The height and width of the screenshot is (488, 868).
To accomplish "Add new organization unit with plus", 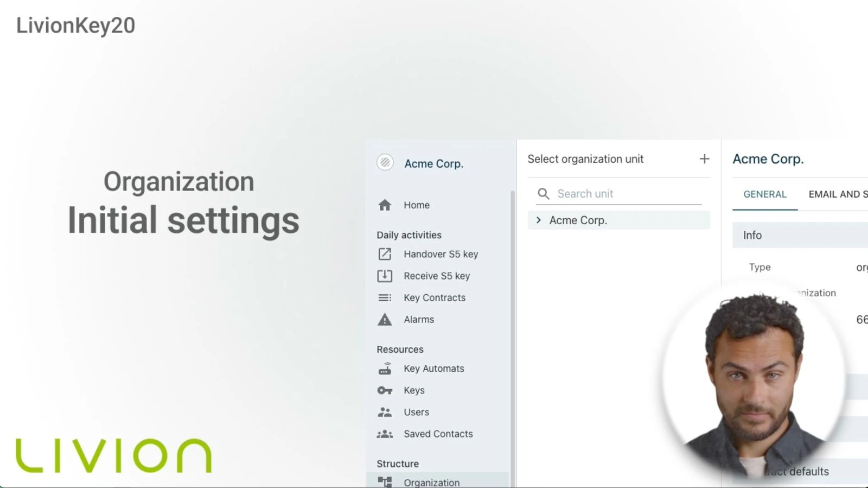I will 704,159.
